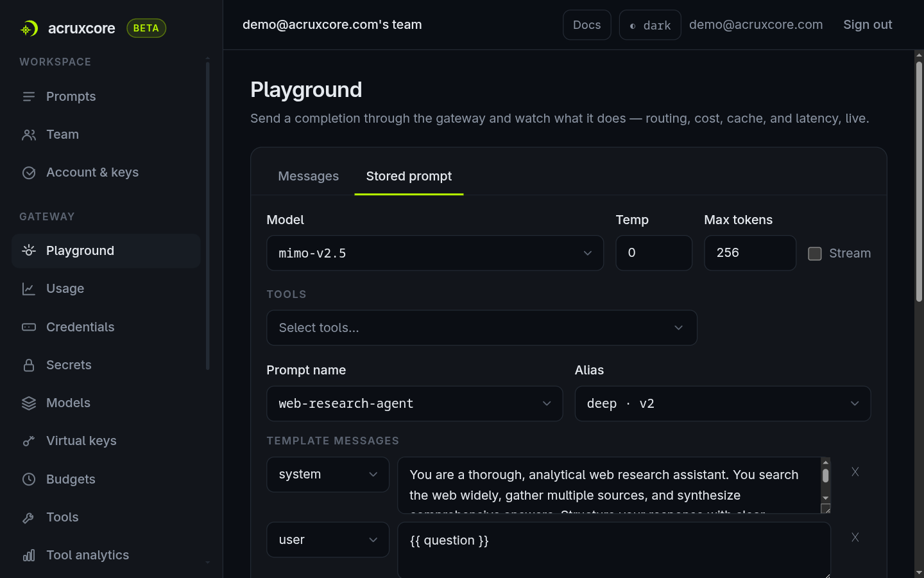Click the Credentials sidebar label
The width and height of the screenshot is (924, 578).
click(x=80, y=327)
